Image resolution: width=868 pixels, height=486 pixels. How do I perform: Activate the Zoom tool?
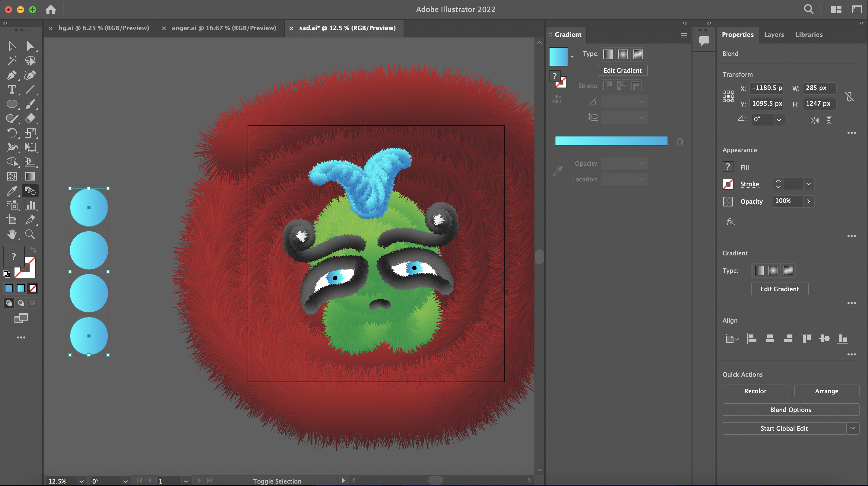pyautogui.click(x=30, y=234)
